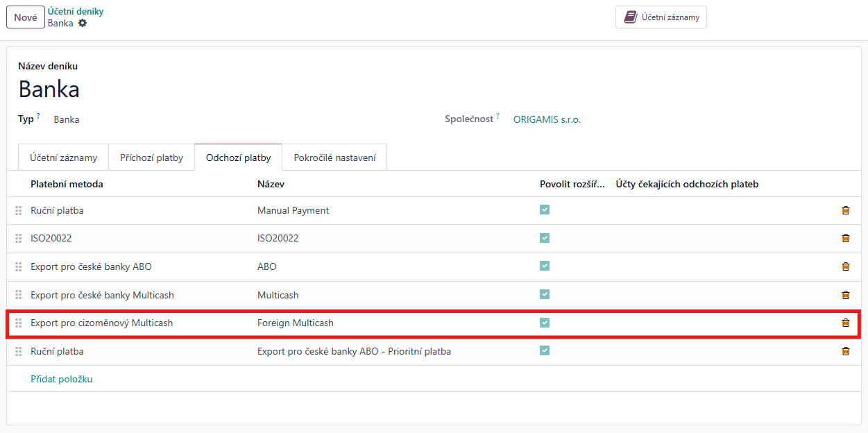The height and width of the screenshot is (433, 868).
Task: Click ISO20022 in the Platební metoda column
Action: (51, 238)
